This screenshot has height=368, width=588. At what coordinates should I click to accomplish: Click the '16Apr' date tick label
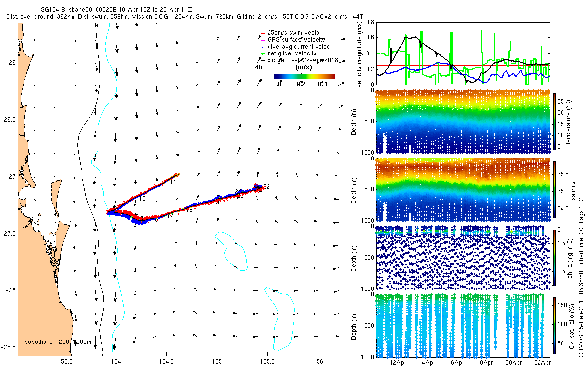coord(455,362)
